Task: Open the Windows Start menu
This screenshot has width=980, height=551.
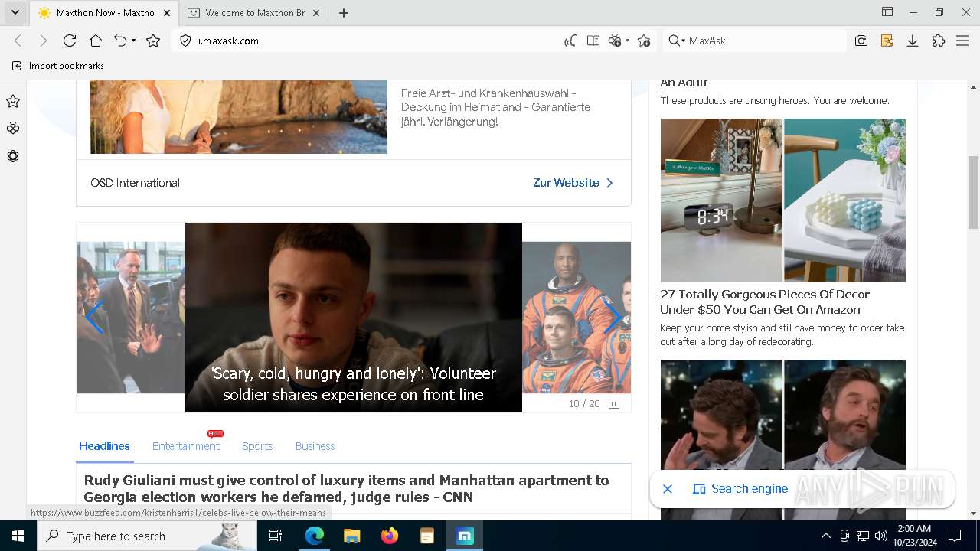Action: [x=18, y=536]
